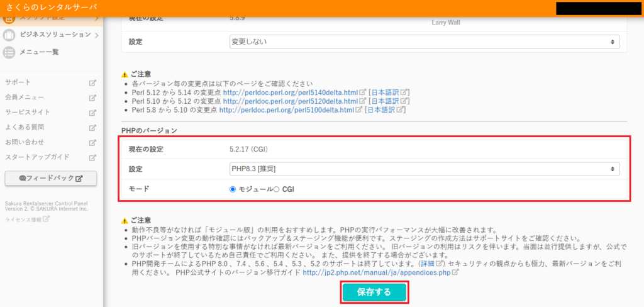Click the list icon beside メニュー一覧
644x307 pixels.
click(9, 53)
